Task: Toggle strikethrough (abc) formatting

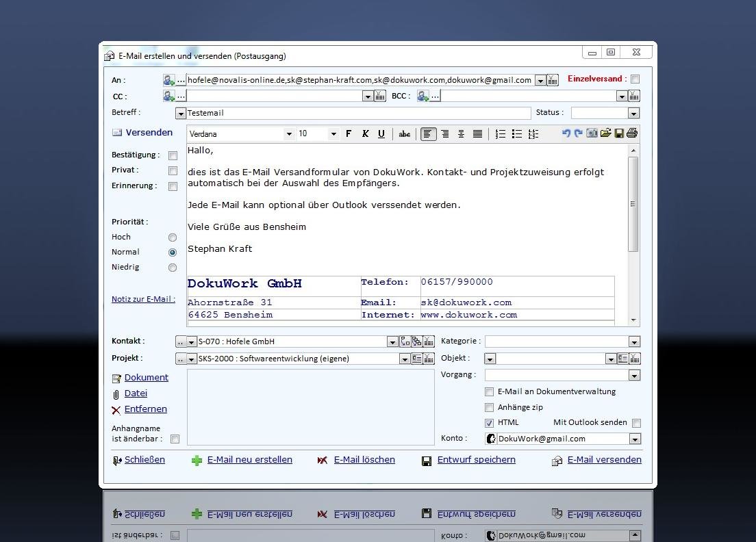Action: tap(405, 134)
